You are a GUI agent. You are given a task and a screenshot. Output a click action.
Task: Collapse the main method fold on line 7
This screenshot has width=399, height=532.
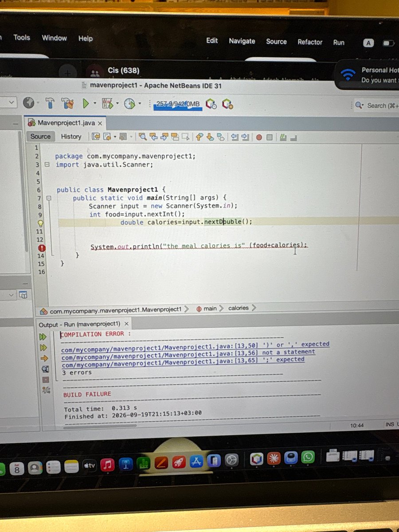[x=49, y=198]
